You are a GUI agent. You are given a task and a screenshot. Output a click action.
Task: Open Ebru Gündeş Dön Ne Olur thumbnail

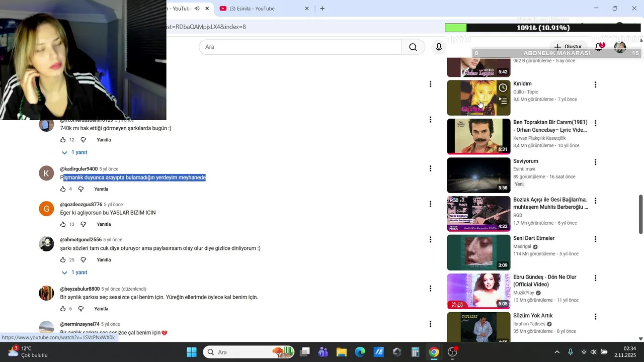[x=478, y=291]
